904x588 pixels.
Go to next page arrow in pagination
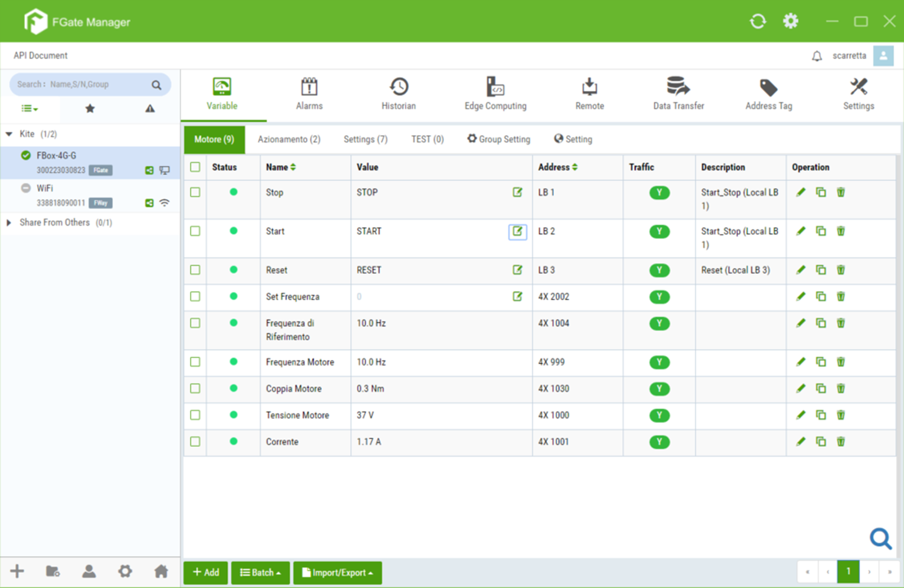(869, 572)
